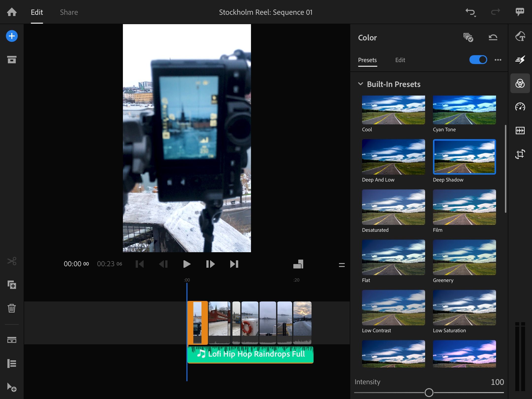Reset color settings with the Color panel arrow
The width and height of the screenshot is (532, 399).
[493, 37]
